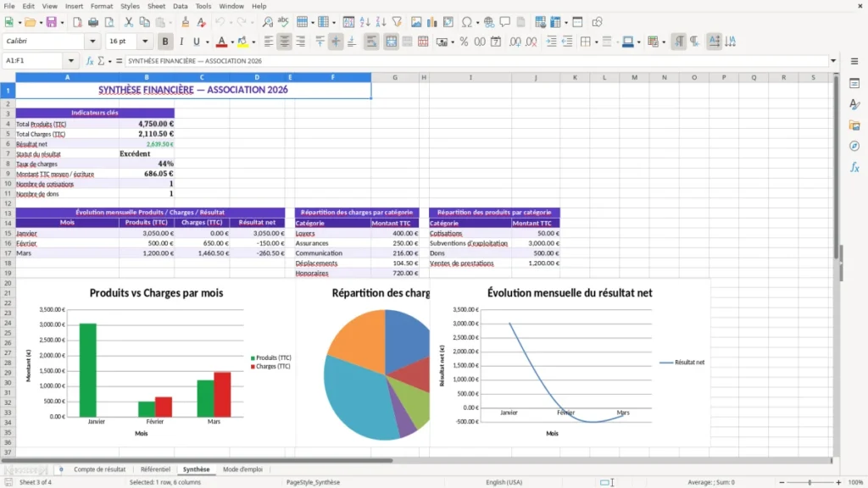This screenshot has height=488, width=868.
Task: Format the cells as percent
Action: [464, 42]
